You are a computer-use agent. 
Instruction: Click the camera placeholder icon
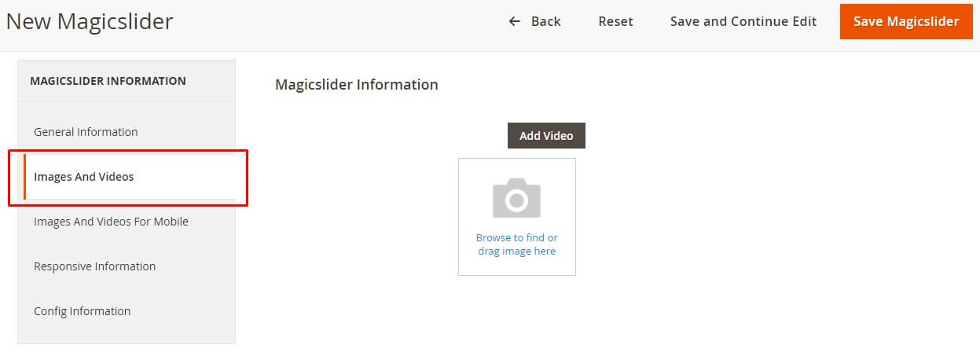click(516, 197)
